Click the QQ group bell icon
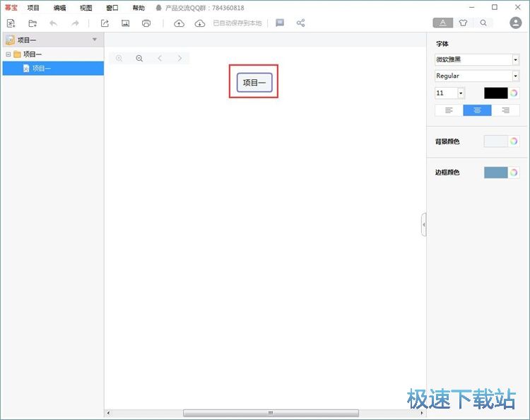Viewport: 530px width, 420px height. (158, 8)
